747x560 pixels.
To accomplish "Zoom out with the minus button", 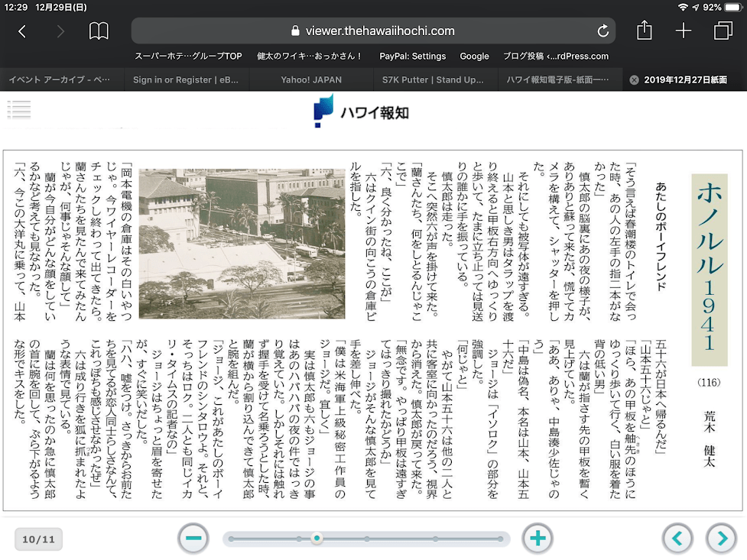I will tap(193, 539).
